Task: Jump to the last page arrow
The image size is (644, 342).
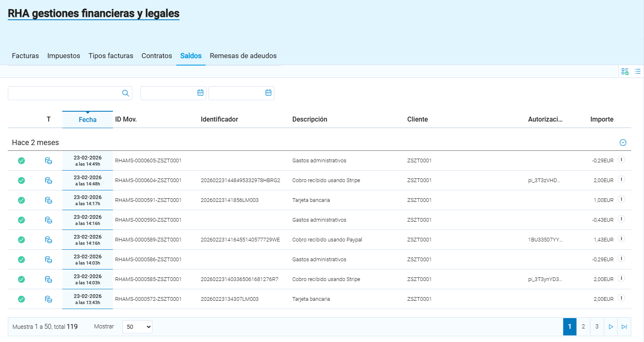Action: (x=624, y=327)
